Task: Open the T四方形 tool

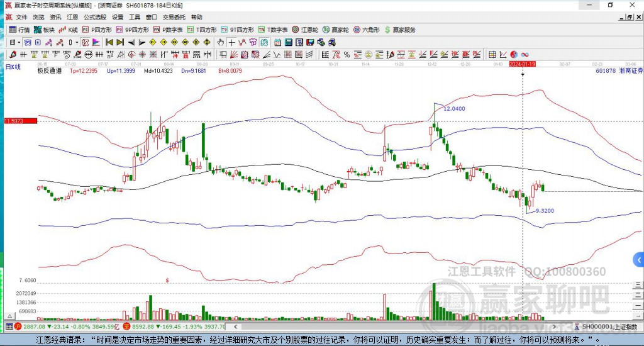Action: pos(202,30)
